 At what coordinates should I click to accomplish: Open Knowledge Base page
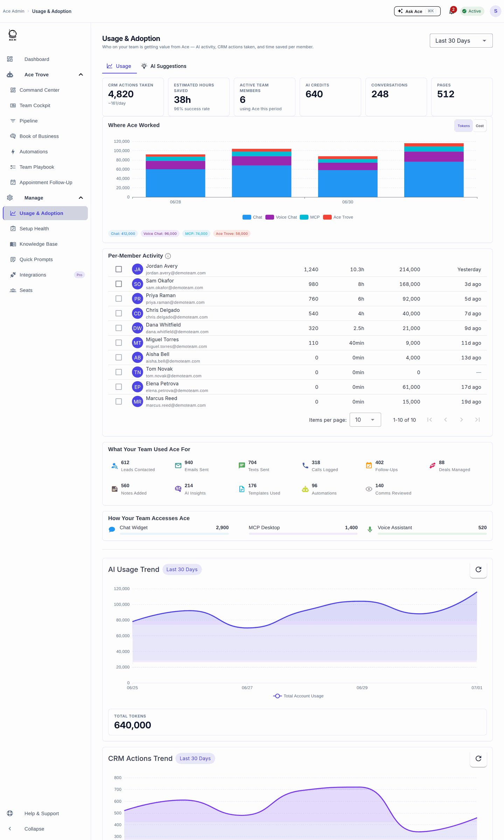[x=45, y=244]
